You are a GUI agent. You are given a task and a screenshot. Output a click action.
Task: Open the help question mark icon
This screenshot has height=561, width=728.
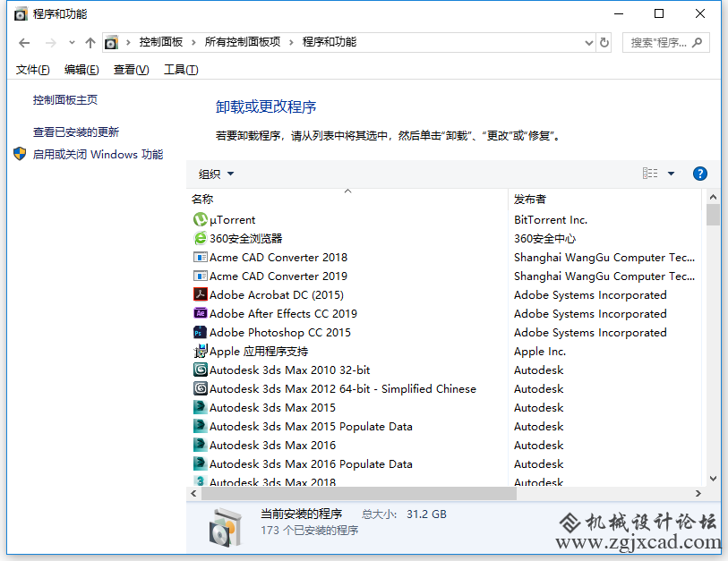(699, 174)
